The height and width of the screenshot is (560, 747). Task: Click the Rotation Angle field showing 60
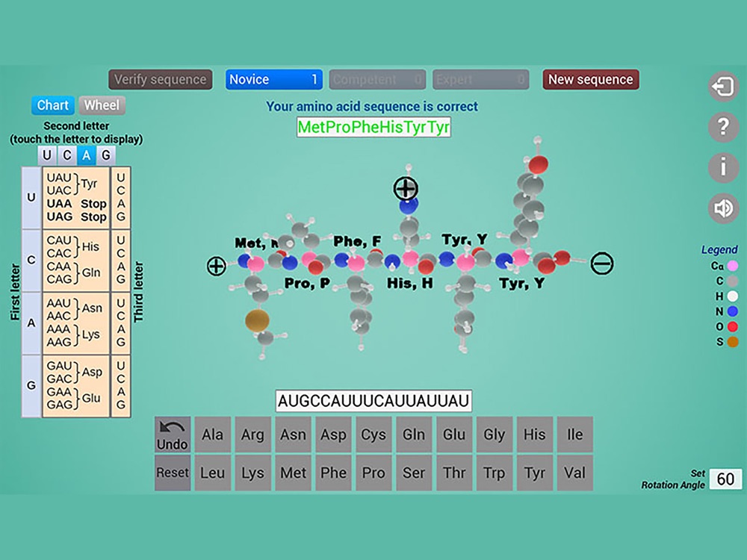[x=725, y=479]
